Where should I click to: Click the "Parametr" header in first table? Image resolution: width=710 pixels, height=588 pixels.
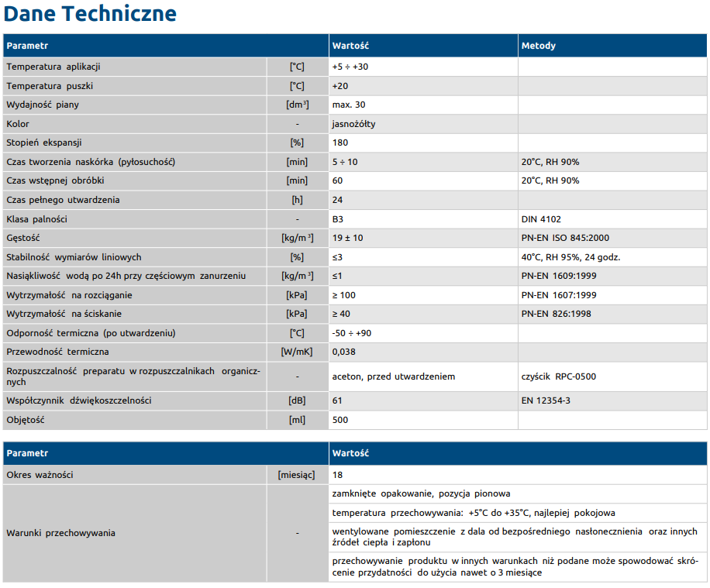[x=28, y=46]
